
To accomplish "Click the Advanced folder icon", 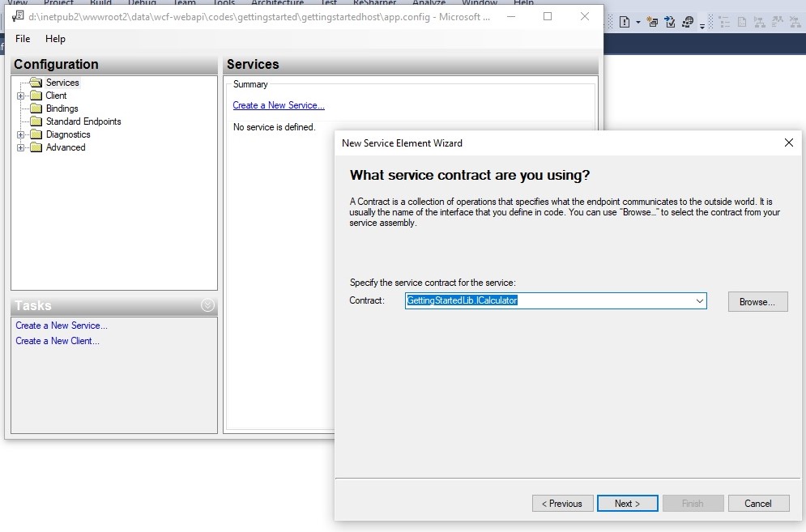I will point(36,147).
